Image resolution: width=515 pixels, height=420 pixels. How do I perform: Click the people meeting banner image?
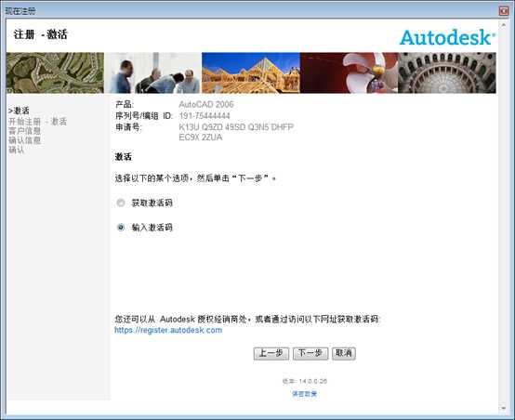(x=152, y=72)
